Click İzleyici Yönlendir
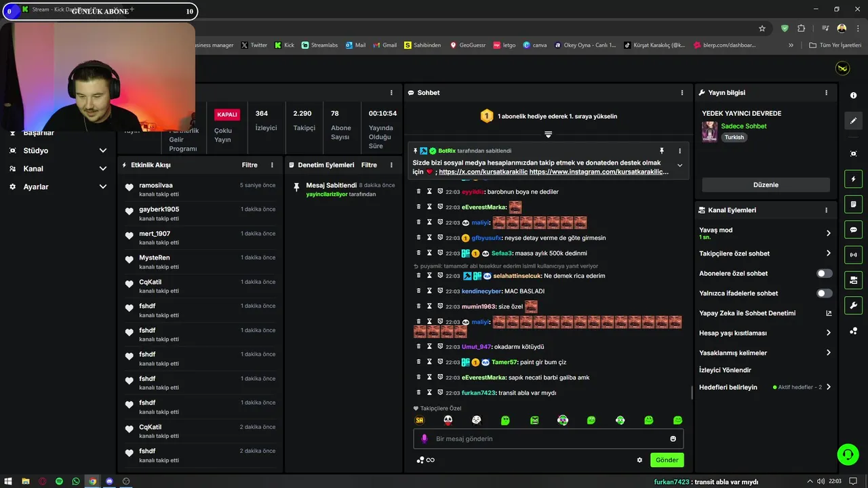The width and height of the screenshot is (868, 488). click(x=725, y=370)
